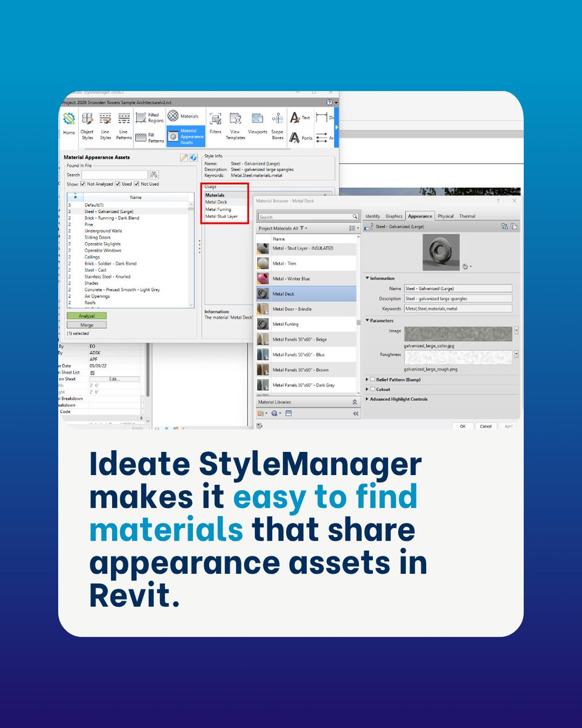Open Fill Patterns tool
Viewport: 582px width, 728px height.
click(x=149, y=138)
